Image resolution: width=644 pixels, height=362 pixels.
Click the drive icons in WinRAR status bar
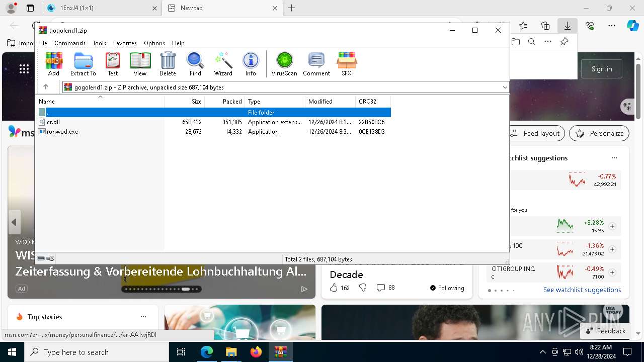(45, 258)
